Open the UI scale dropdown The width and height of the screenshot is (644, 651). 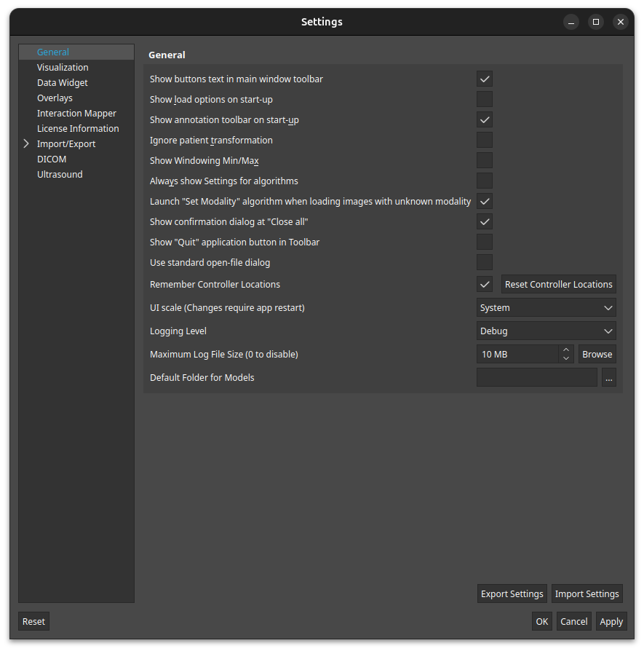point(546,307)
